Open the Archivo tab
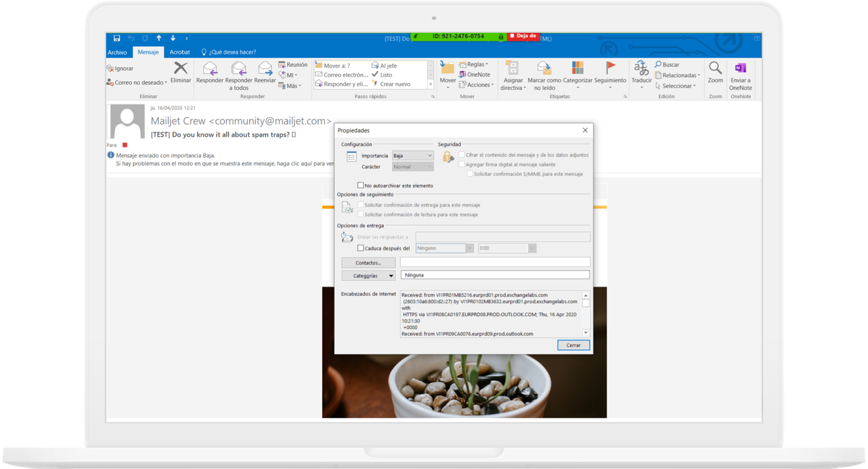 [x=118, y=53]
